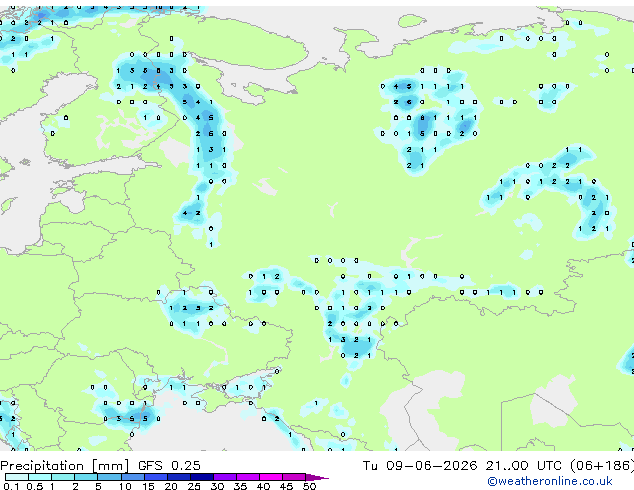
Task: Click the 30–35 mm purple legend swatch
Action: [225, 477]
